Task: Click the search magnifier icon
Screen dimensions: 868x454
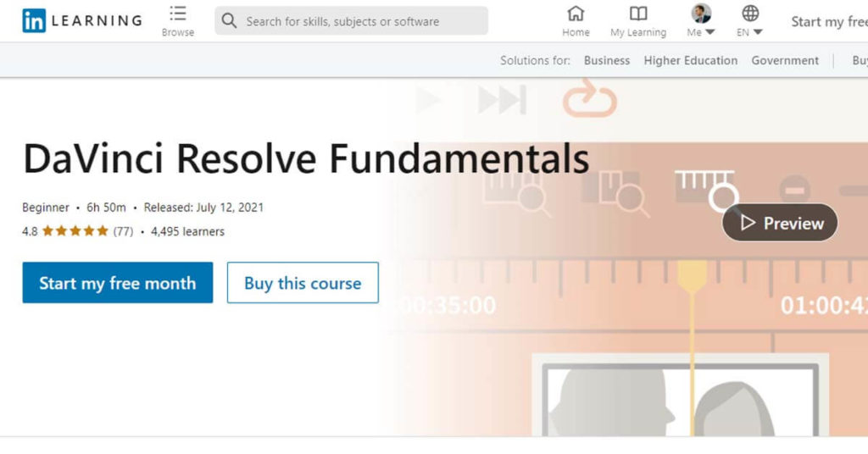Action: point(229,21)
